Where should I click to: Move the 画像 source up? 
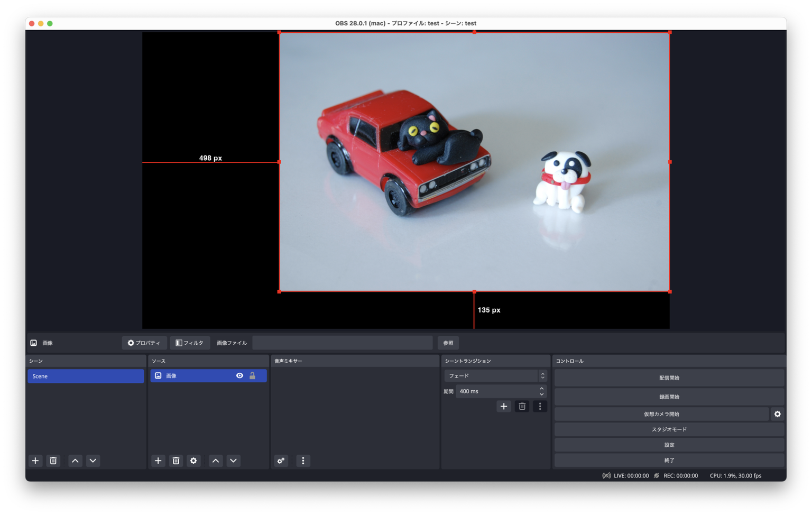click(x=215, y=461)
